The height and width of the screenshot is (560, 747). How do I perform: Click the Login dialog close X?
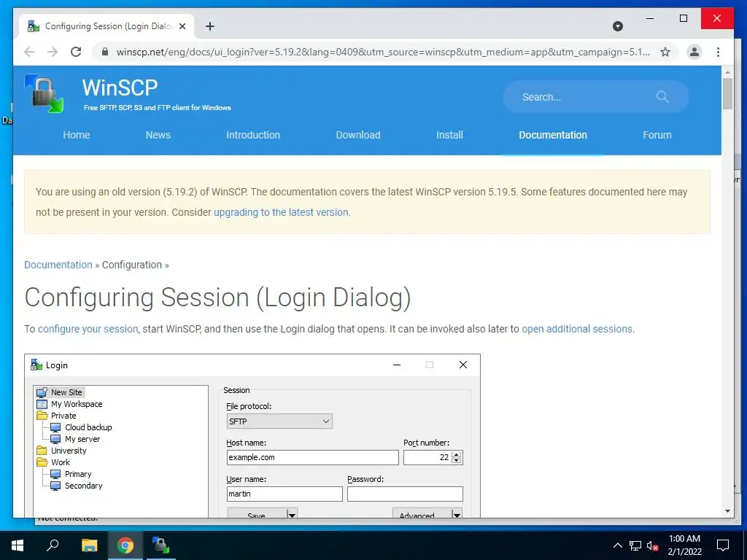pyautogui.click(x=462, y=365)
